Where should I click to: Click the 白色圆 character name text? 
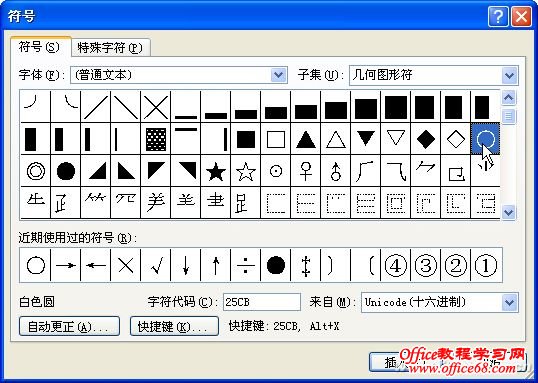click(37, 302)
